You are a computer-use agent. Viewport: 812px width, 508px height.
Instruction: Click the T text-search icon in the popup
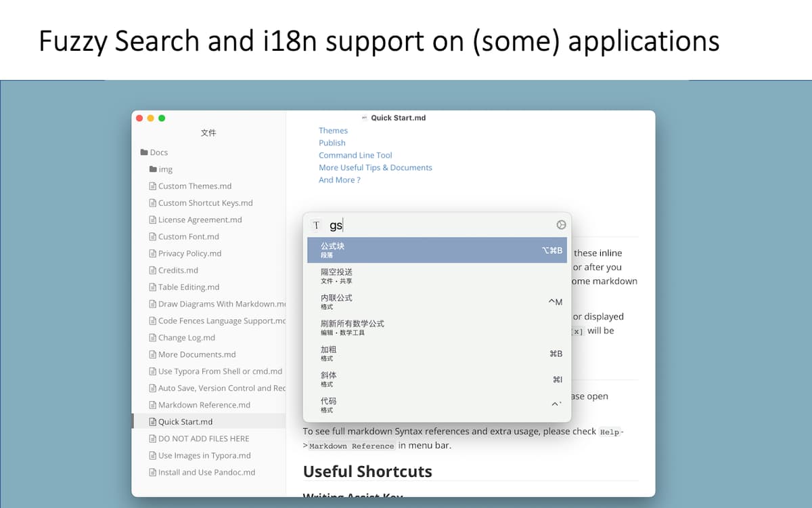pyautogui.click(x=316, y=224)
